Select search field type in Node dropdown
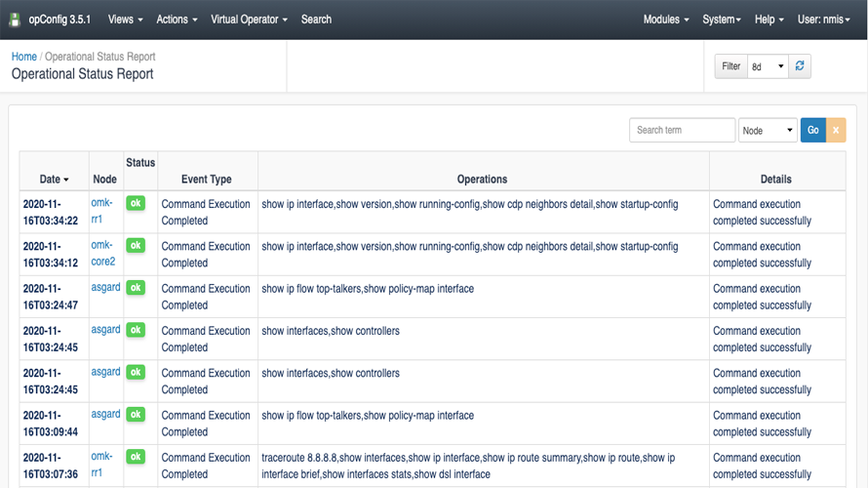Viewport: 868px width, 488px height. (768, 130)
